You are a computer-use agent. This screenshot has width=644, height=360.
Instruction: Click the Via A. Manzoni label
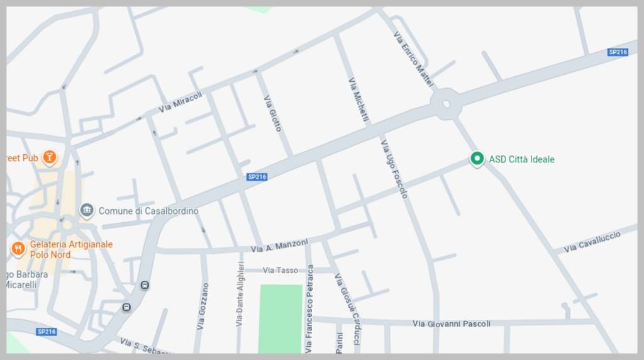point(279,245)
